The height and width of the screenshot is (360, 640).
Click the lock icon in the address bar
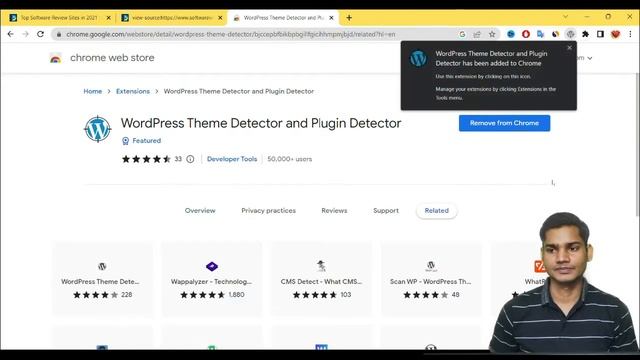(x=59, y=35)
